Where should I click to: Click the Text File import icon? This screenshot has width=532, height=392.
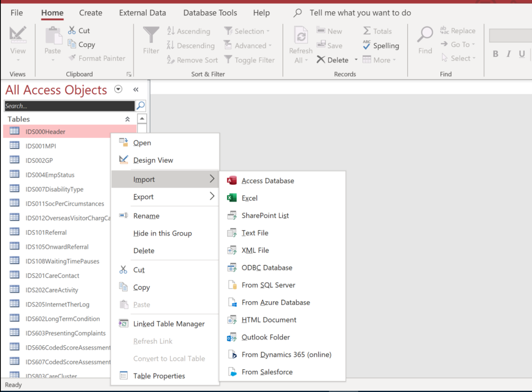(232, 233)
